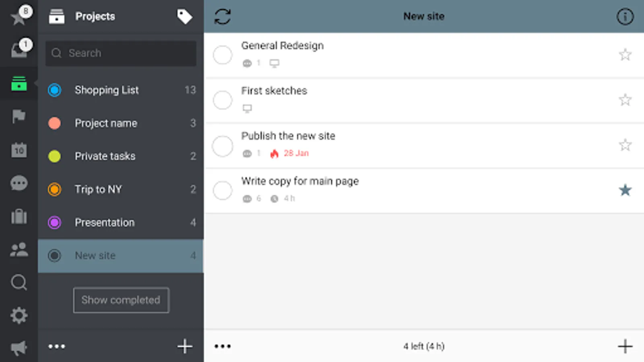Add a new project with plus icon
This screenshot has height=362, width=644.
pyautogui.click(x=185, y=346)
